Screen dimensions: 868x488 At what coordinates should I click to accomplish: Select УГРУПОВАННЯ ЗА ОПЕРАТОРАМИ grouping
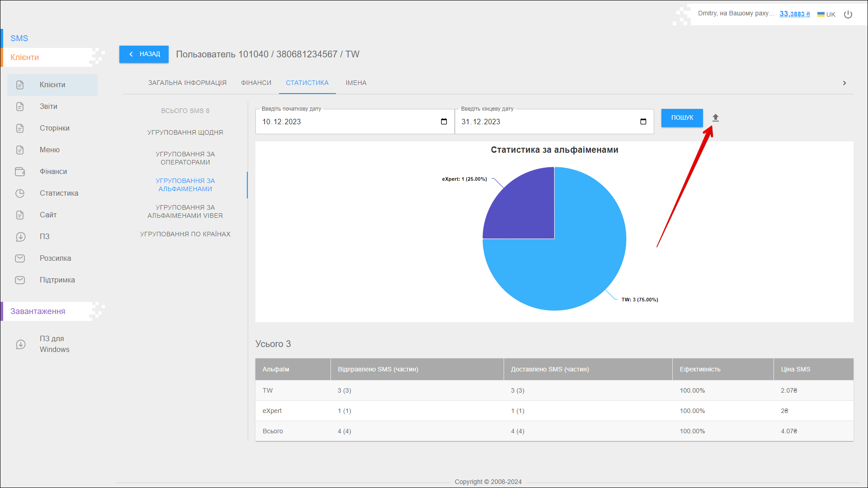click(x=185, y=158)
